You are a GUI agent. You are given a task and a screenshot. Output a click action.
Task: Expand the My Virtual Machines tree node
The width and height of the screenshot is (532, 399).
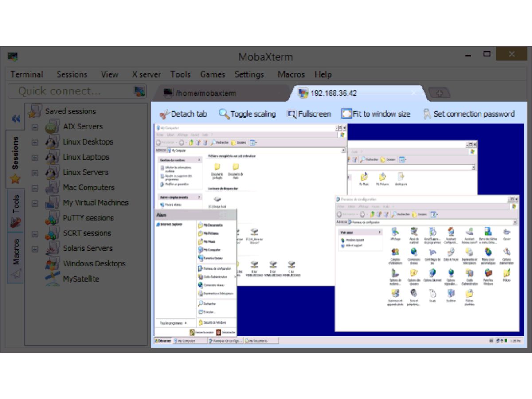click(35, 203)
